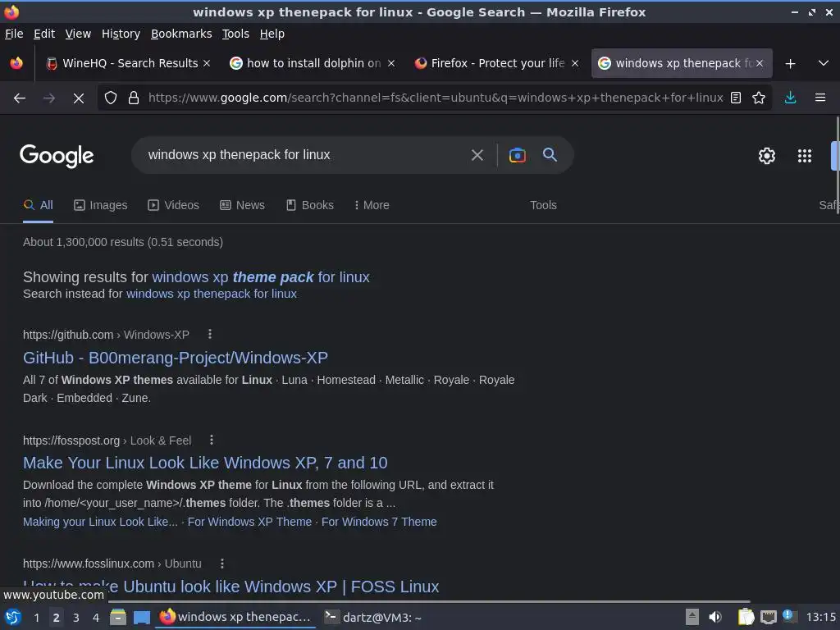The height and width of the screenshot is (630, 840).
Task: Click the windows xp theme pack for linux suggestion
Action: (x=261, y=277)
